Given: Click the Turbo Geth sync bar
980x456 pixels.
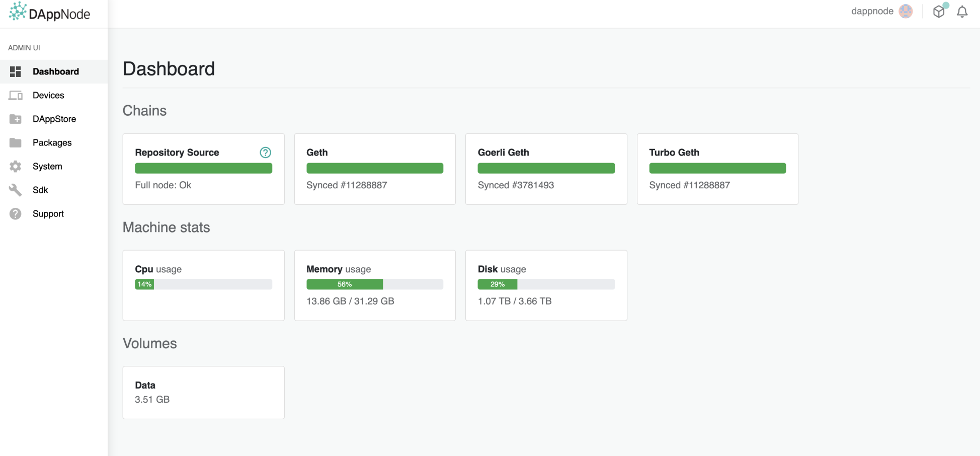Looking at the screenshot, I should pos(717,168).
